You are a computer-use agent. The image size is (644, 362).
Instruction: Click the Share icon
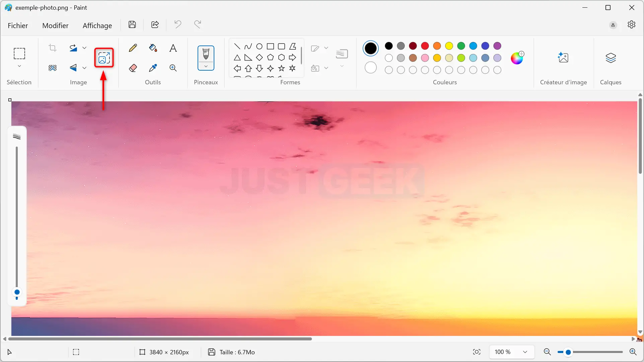[x=155, y=24]
